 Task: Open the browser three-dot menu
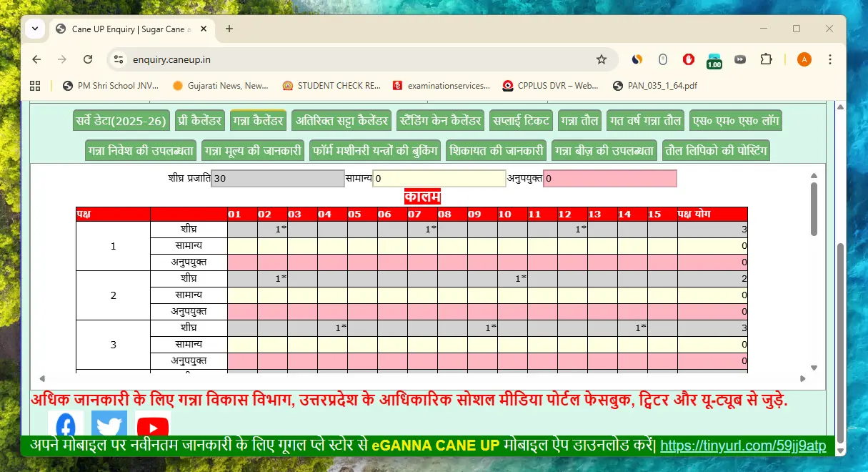tap(829, 59)
